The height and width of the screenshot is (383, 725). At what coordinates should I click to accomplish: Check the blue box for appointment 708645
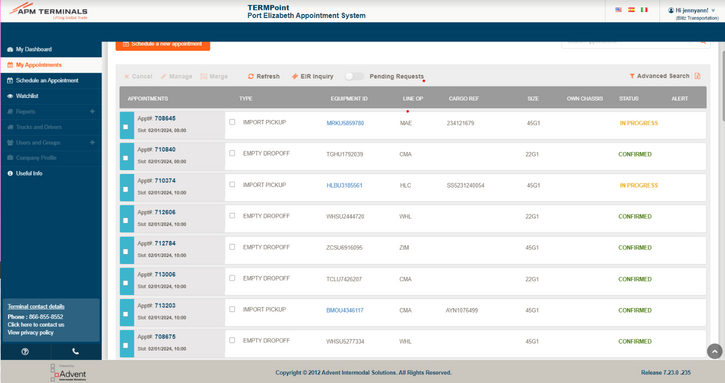(x=125, y=127)
